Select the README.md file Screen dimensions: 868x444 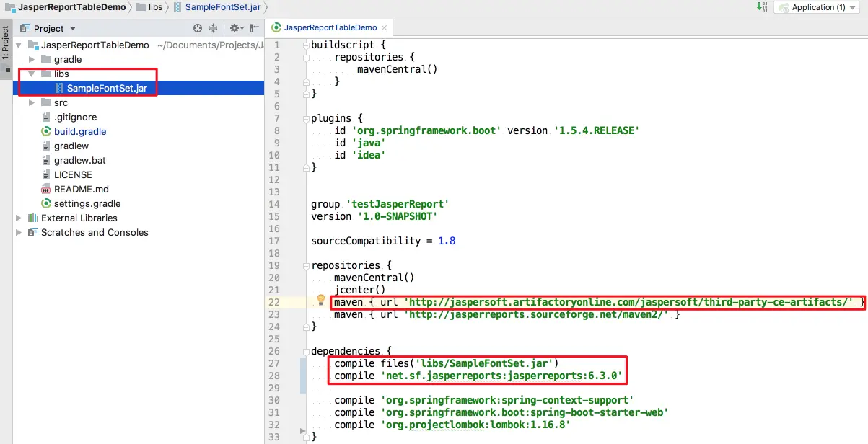[82, 189]
